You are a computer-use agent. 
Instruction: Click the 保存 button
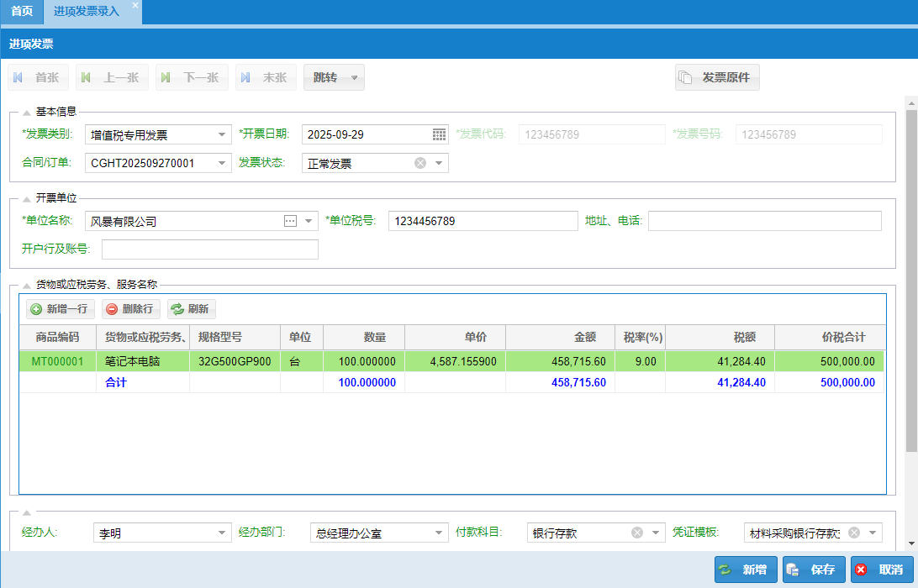[814, 570]
